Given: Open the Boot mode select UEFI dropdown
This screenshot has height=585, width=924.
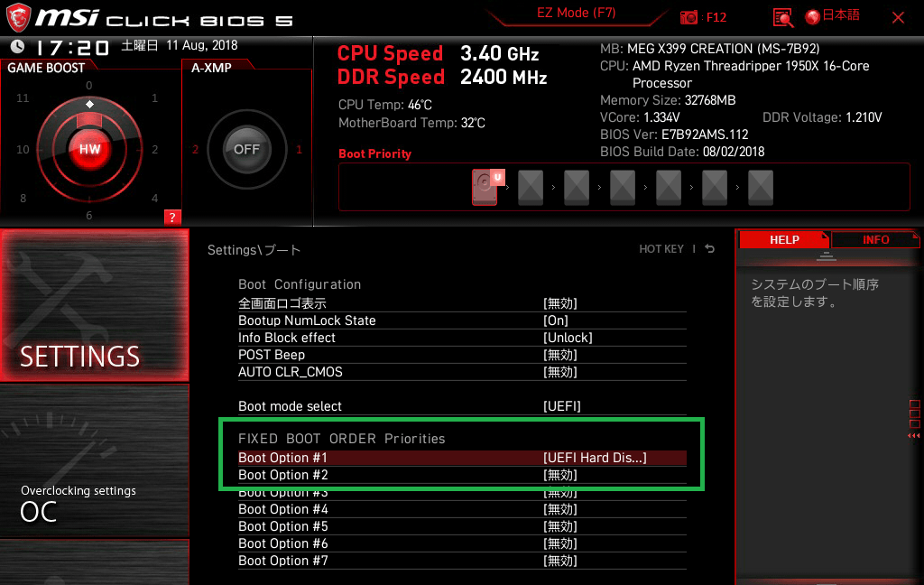Looking at the screenshot, I should 561,406.
